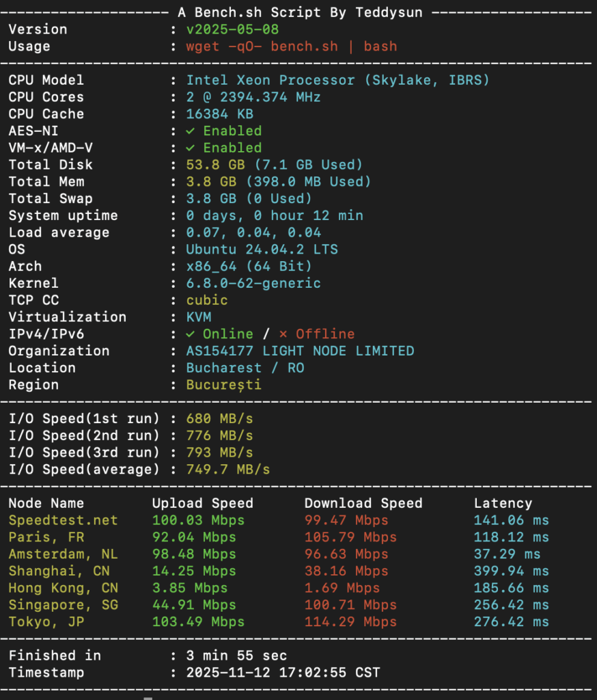Click the timestamp 2025-11-12 17:02:55 CST
This screenshot has height=700, width=597.
pyautogui.click(x=283, y=673)
